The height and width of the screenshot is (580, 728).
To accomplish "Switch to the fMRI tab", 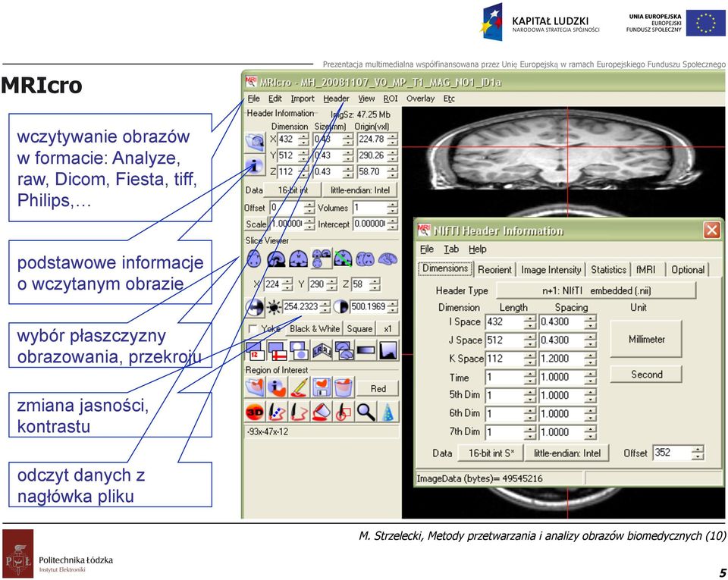I will (x=646, y=270).
